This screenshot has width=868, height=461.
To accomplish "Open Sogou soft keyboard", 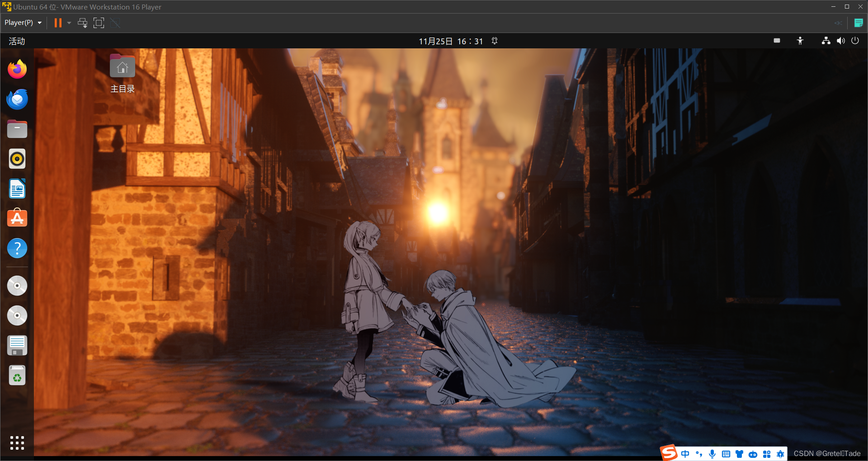I will click(x=726, y=454).
